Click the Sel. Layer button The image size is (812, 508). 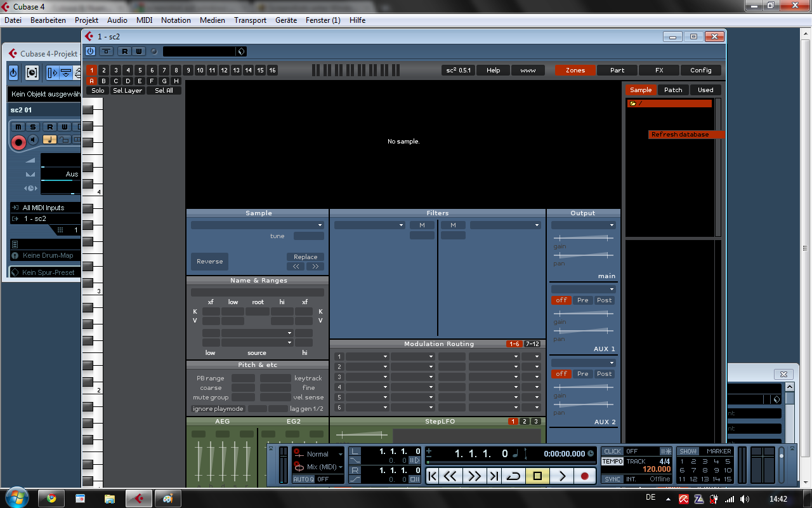coord(128,91)
